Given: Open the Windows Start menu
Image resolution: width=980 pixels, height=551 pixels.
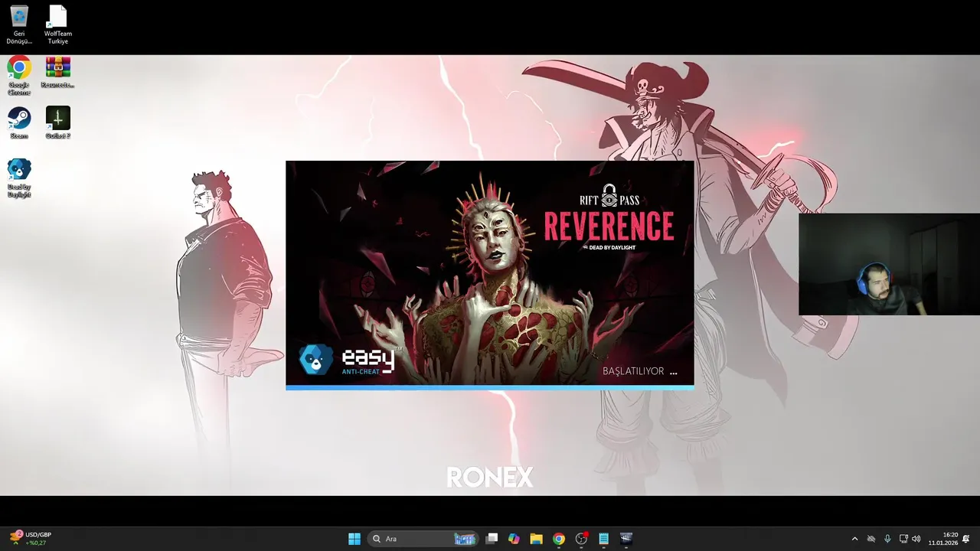Looking at the screenshot, I should pyautogui.click(x=354, y=539).
